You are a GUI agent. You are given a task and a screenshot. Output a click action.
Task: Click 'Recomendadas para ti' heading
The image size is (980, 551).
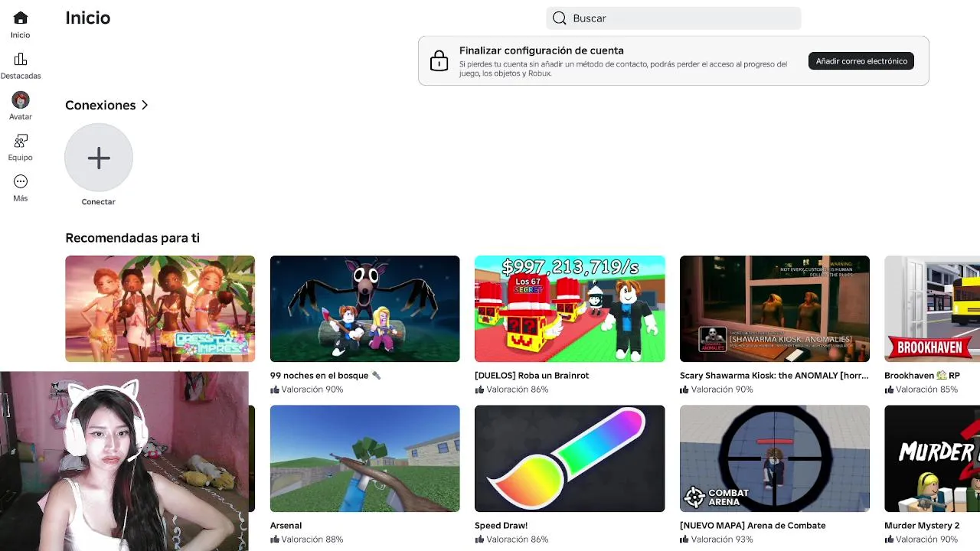click(x=132, y=238)
